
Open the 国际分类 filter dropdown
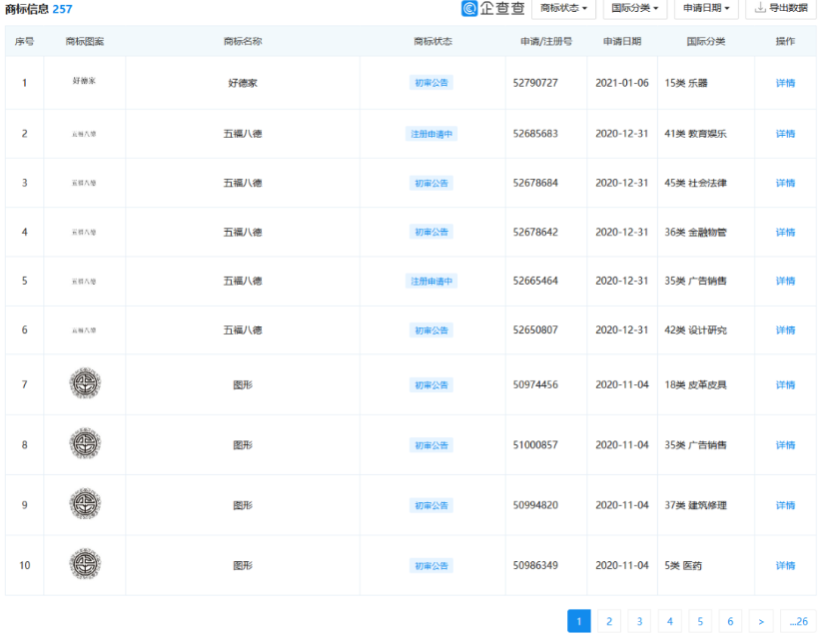tap(635, 9)
